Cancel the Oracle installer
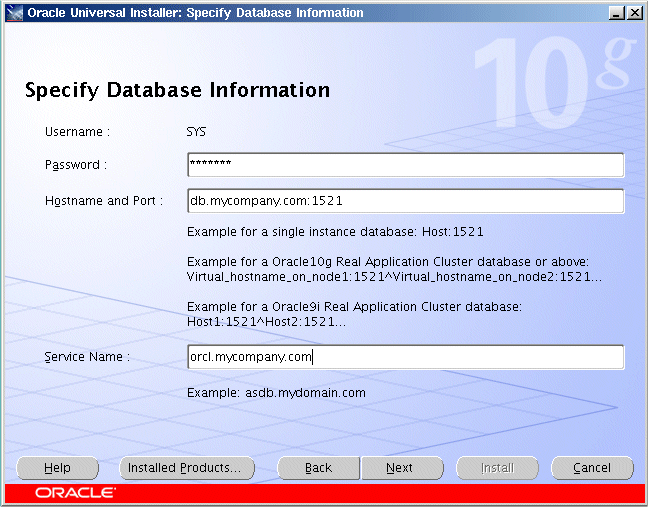The height and width of the screenshot is (507, 648). [x=592, y=468]
